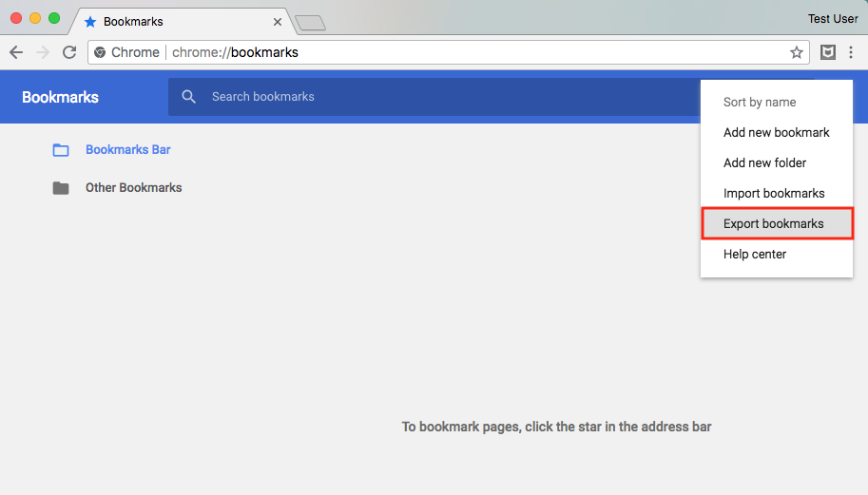The image size is (868, 495).
Task: Click the forward navigation arrow
Action: (x=43, y=52)
